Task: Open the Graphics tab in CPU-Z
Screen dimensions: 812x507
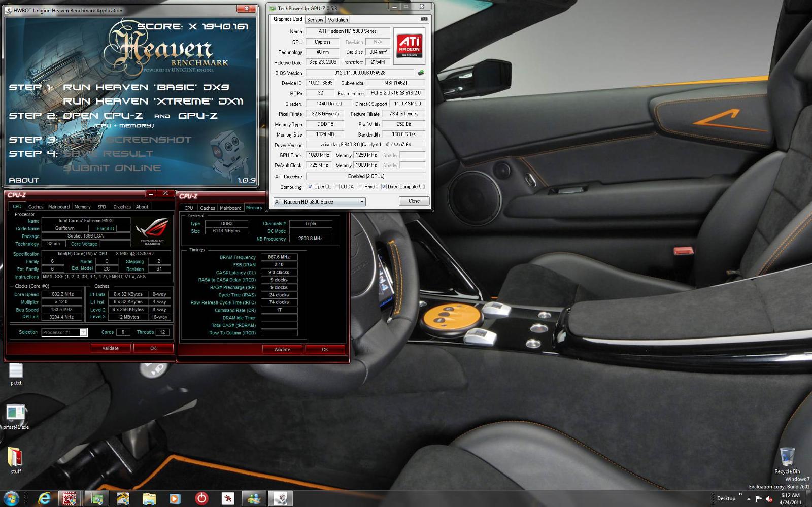Action: (x=122, y=207)
